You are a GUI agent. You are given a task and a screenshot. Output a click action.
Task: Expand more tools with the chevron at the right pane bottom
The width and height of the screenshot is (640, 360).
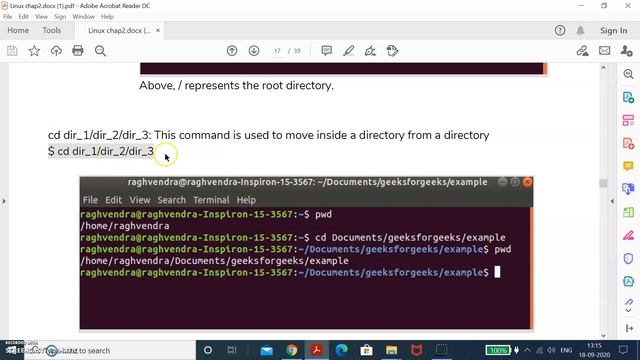click(629, 311)
